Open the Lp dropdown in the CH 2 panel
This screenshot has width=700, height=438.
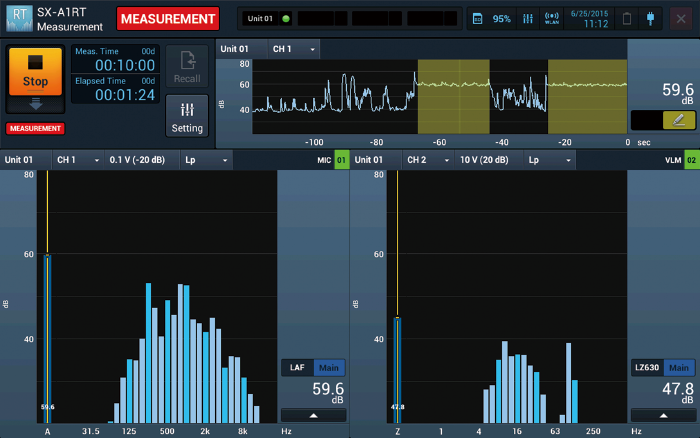point(550,160)
